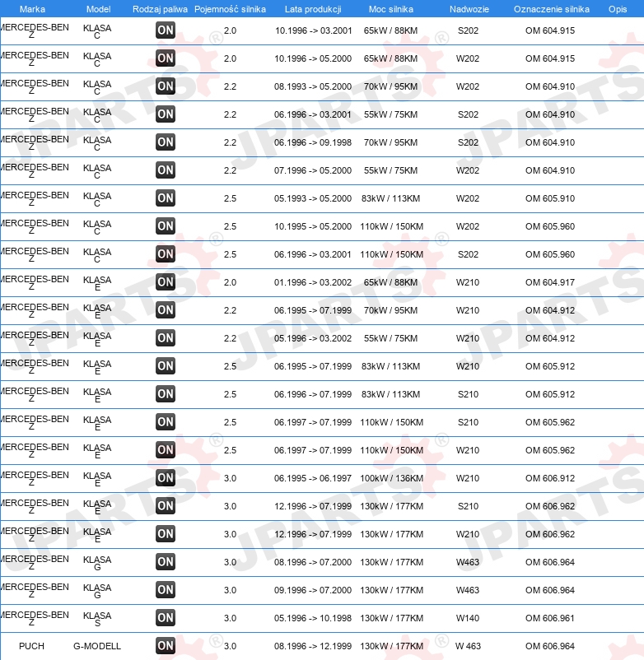Select the Opis column header

coord(618,9)
